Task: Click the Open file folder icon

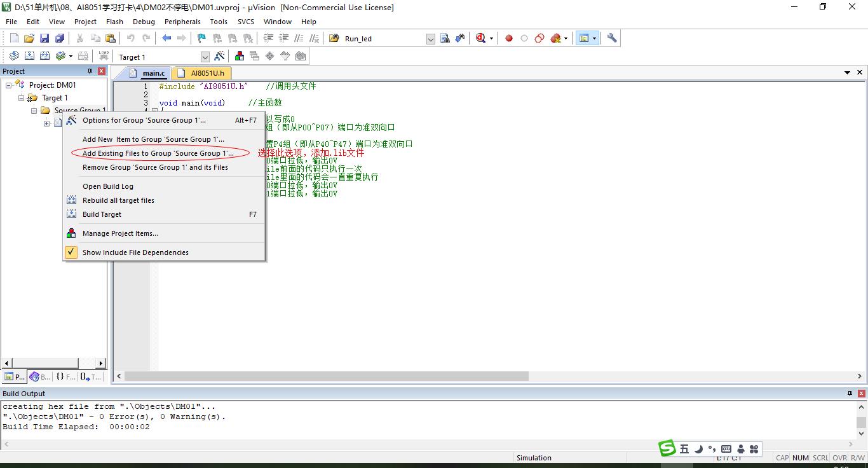Action: [x=29, y=38]
